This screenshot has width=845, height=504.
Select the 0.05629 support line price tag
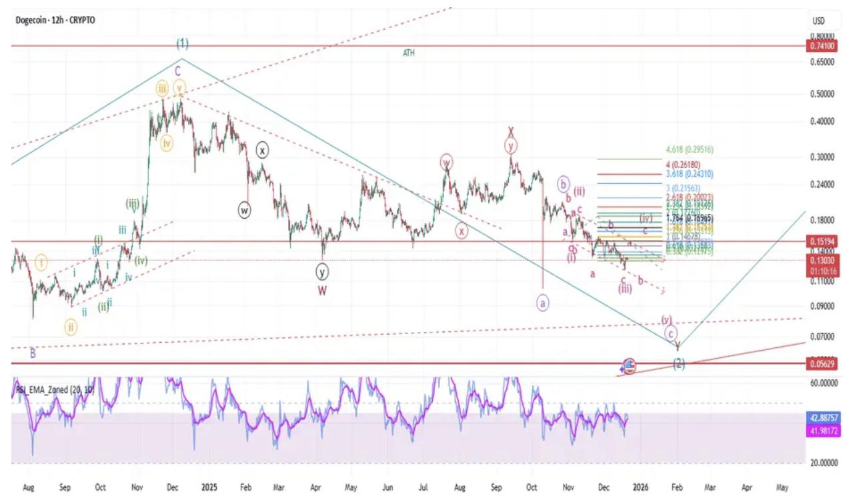[x=822, y=363]
